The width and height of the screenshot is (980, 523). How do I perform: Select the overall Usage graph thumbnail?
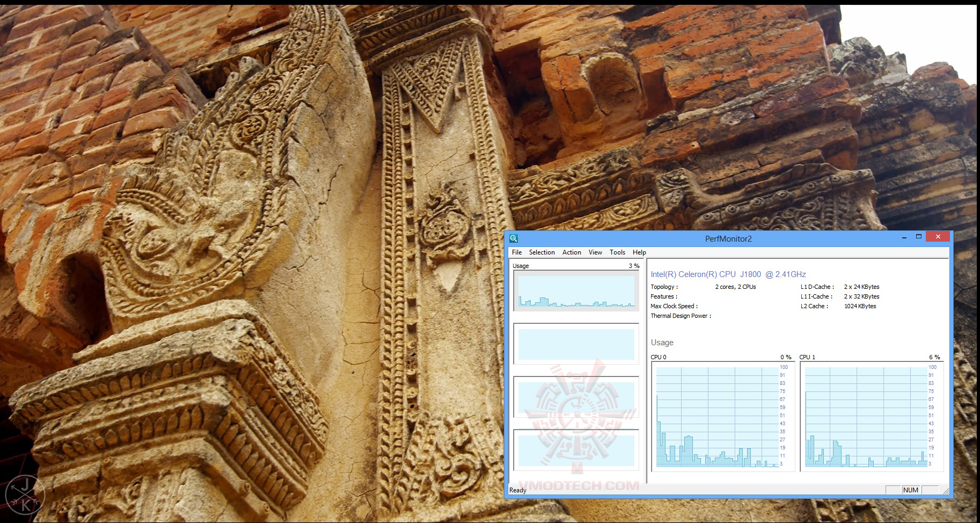pos(576,290)
